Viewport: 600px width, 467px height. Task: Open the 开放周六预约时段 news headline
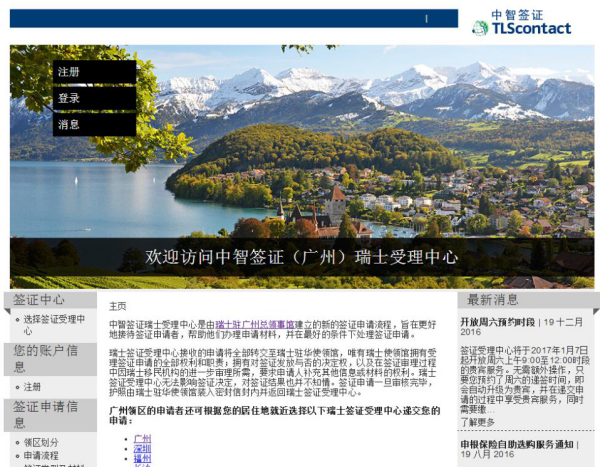[497, 322]
